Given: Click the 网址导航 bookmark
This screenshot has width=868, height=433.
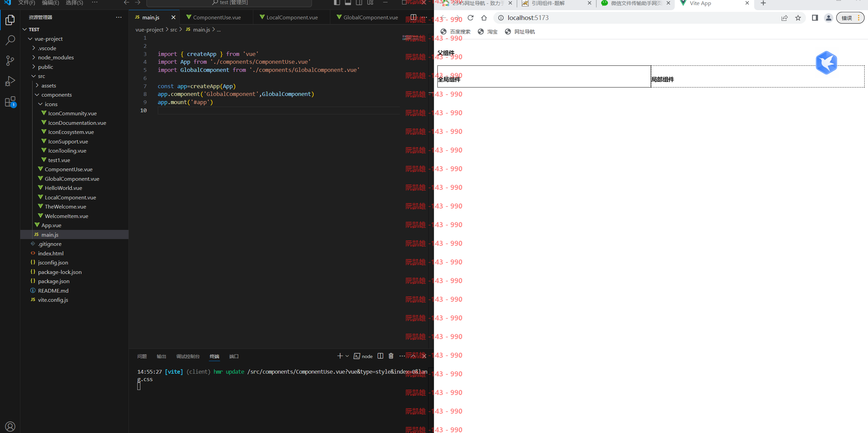Looking at the screenshot, I should click(x=520, y=32).
